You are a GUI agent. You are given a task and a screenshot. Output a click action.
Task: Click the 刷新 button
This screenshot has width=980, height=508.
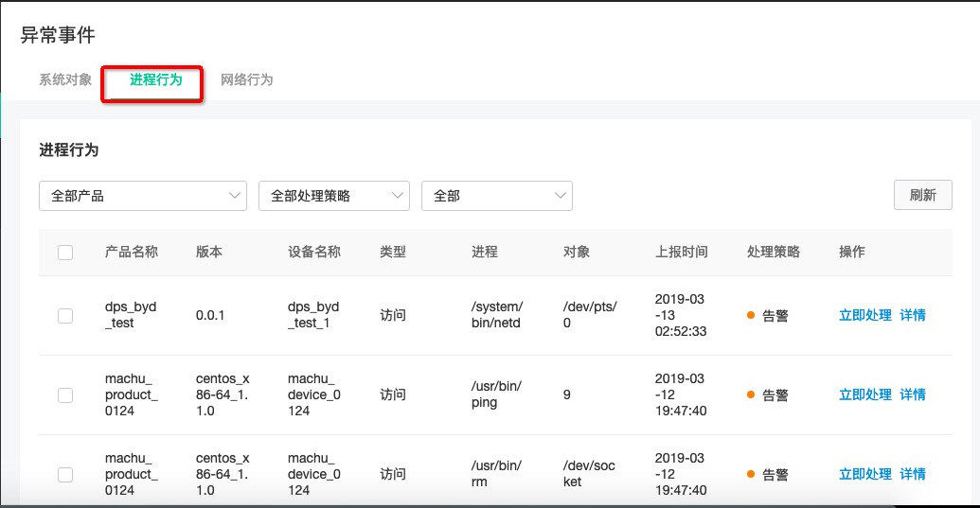[x=923, y=195]
